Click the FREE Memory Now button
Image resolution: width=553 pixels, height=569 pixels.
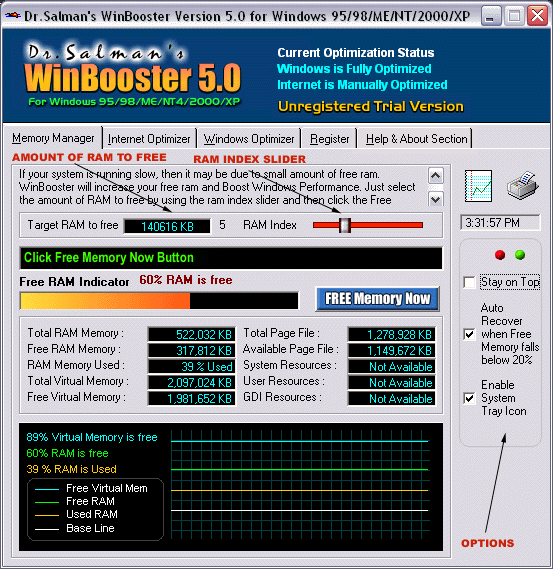377,299
